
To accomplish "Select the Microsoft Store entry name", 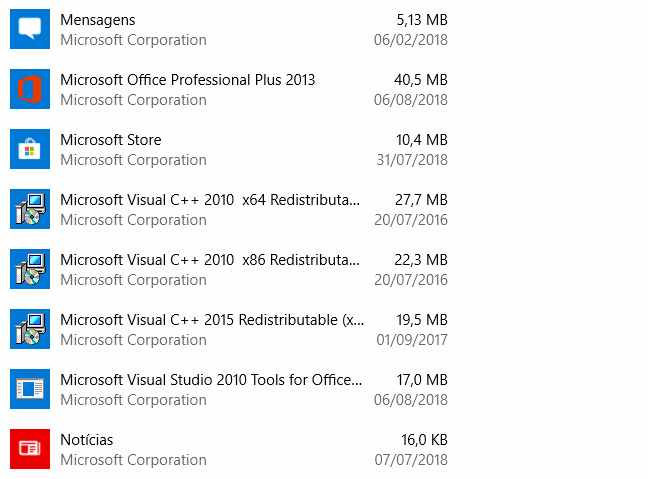I will click(x=111, y=140).
